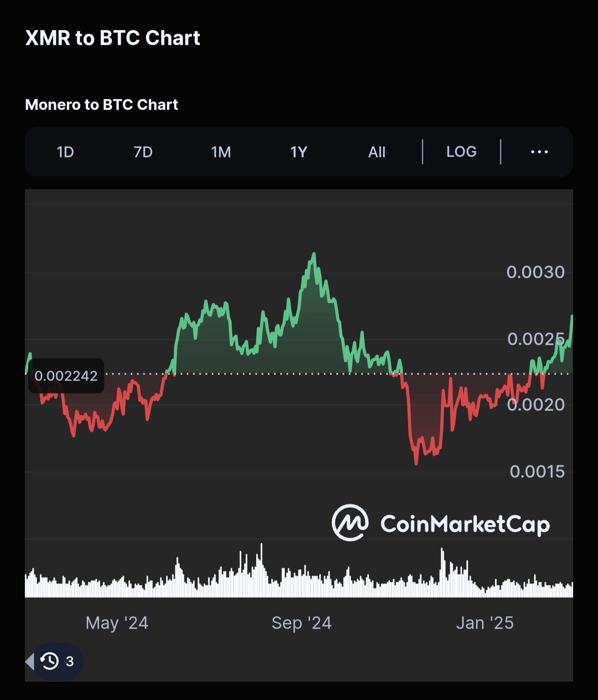Click the number 3 history badge
598x700 pixels.
click(x=70, y=661)
